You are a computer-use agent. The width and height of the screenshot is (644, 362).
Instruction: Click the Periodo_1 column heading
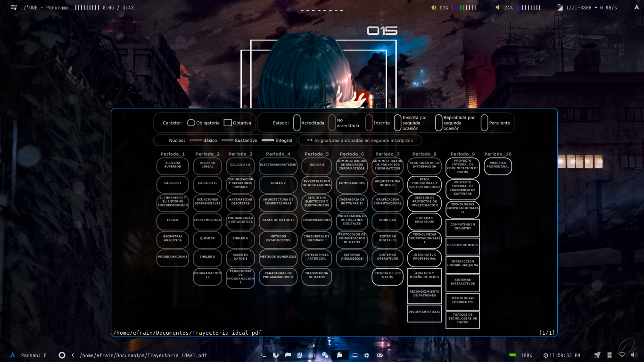coord(173,154)
